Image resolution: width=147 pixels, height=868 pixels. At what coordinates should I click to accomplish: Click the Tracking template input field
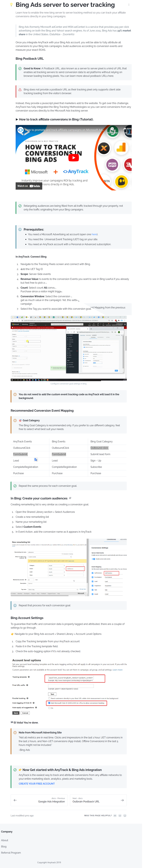coord(71,678)
